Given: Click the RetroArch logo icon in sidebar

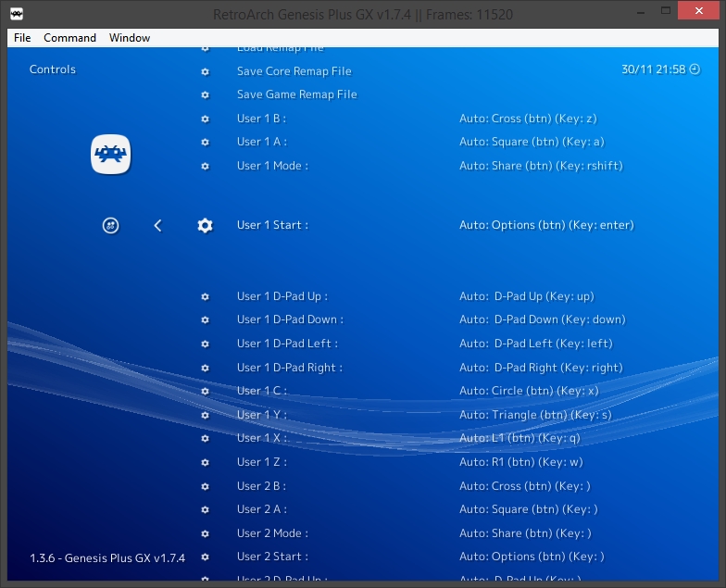Looking at the screenshot, I should pos(111,154).
